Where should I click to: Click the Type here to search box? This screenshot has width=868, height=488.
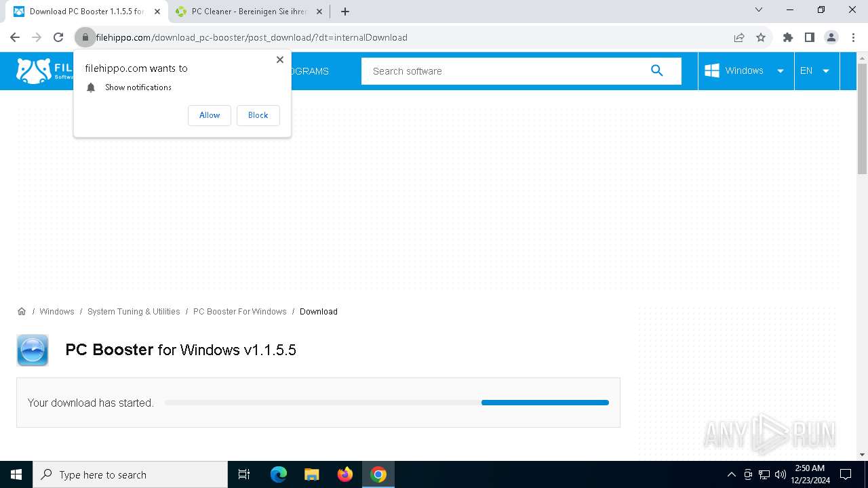coord(130,474)
